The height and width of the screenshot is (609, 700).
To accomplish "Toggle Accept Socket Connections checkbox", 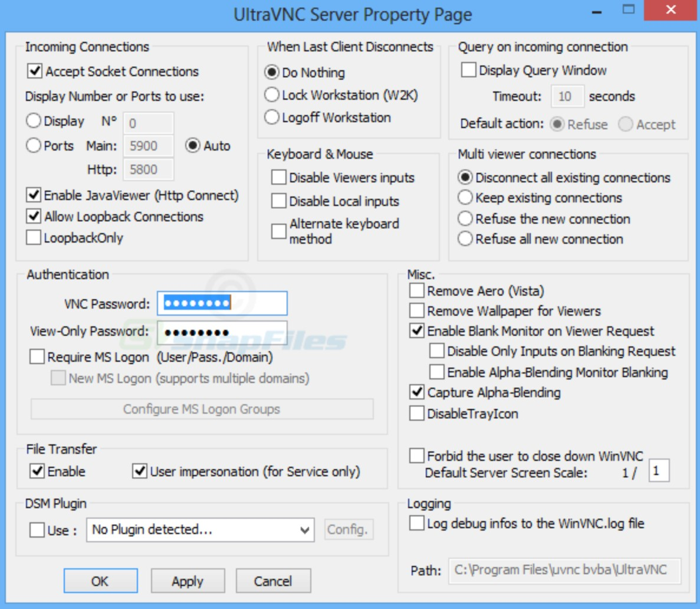I will [34, 71].
